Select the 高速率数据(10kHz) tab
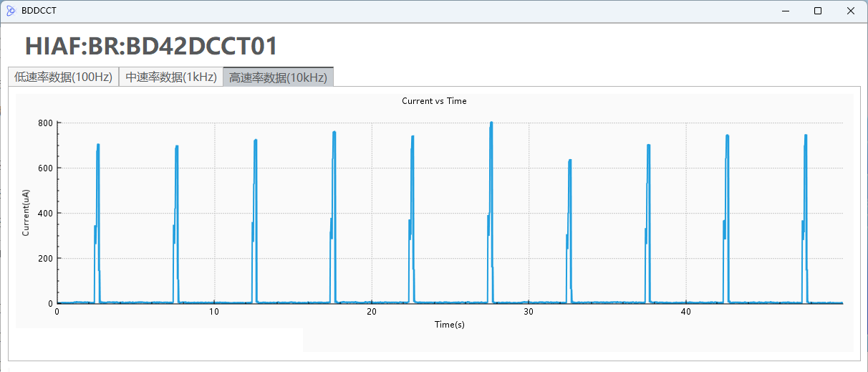Screen dimensions: 868x372 278,77
